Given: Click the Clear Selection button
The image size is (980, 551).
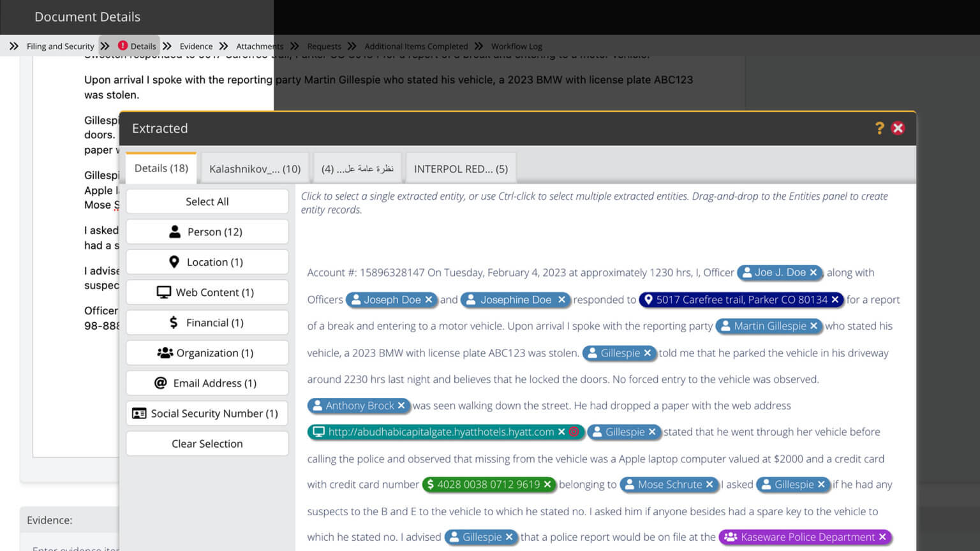Looking at the screenshot, I should (x=207, y=443).
